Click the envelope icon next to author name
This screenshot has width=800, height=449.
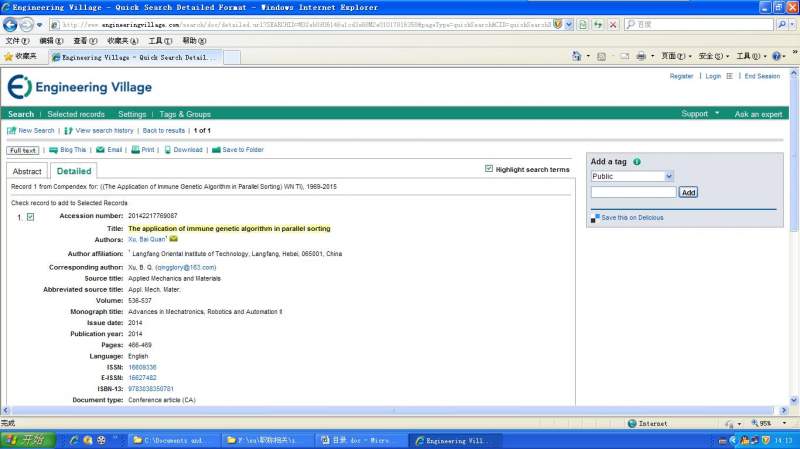point(173,239)
